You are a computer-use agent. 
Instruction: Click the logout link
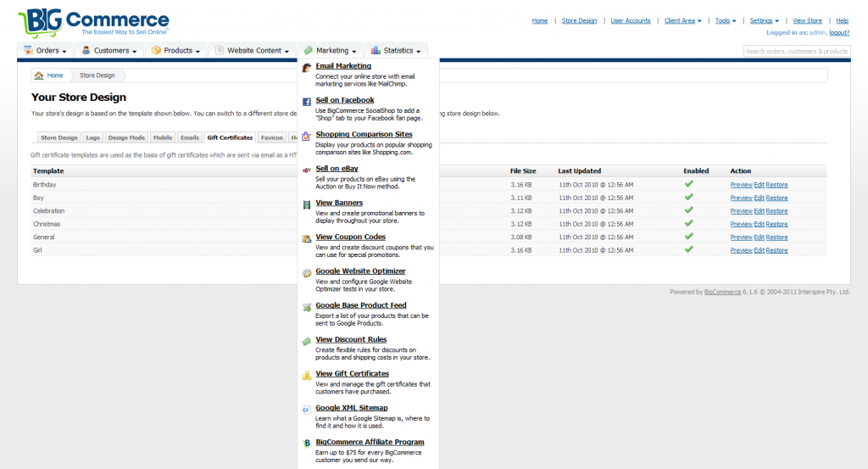[x=839, y=32]
